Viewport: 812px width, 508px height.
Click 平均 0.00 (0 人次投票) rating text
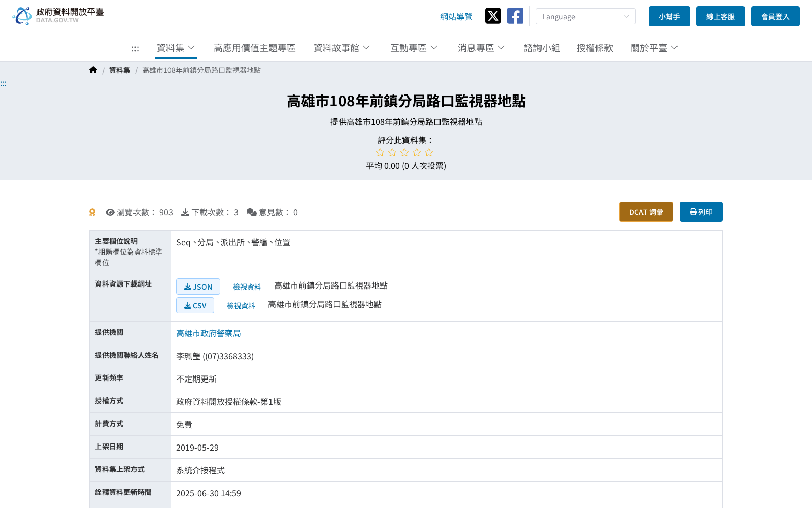(x=406, y=166)
